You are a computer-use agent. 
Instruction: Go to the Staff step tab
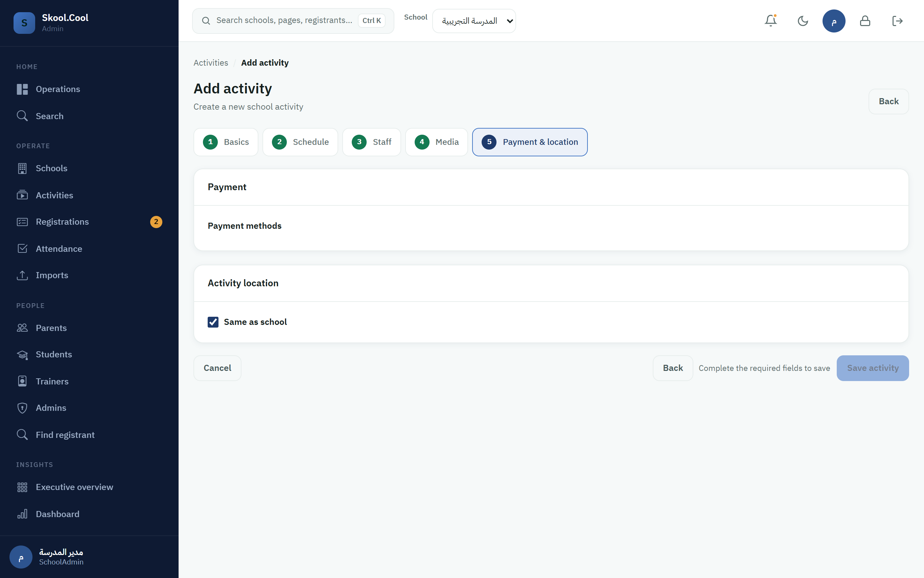coord(371,142)
